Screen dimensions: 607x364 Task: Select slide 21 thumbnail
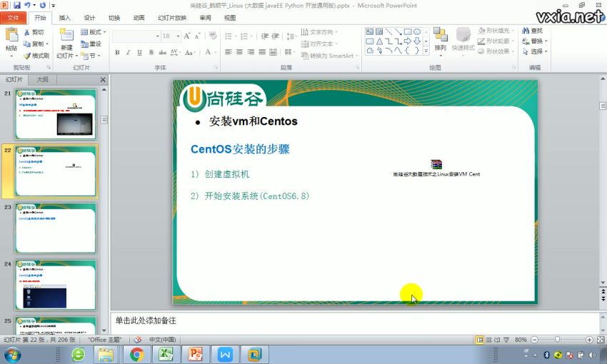pyautogui.click(x=56, y=114)
